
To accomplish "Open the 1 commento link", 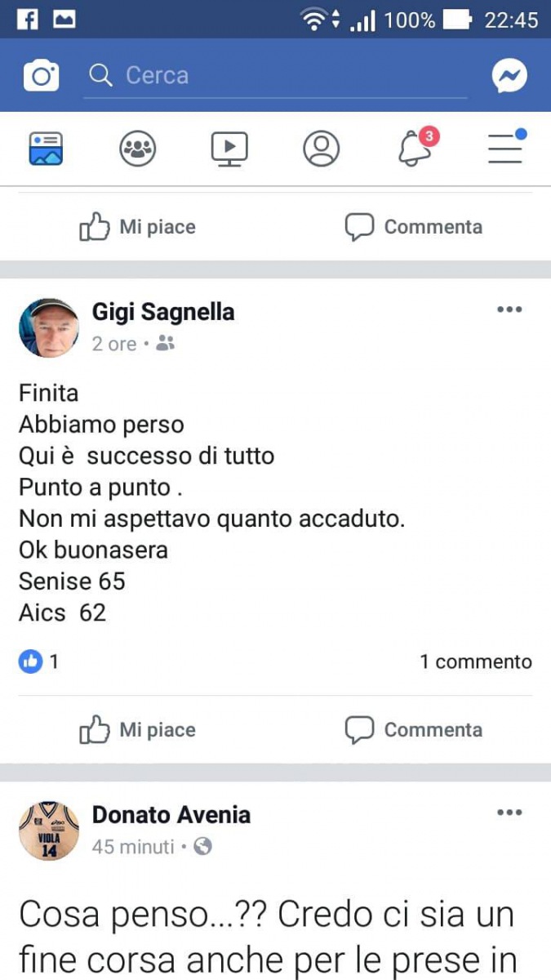I will pos(475,661).
